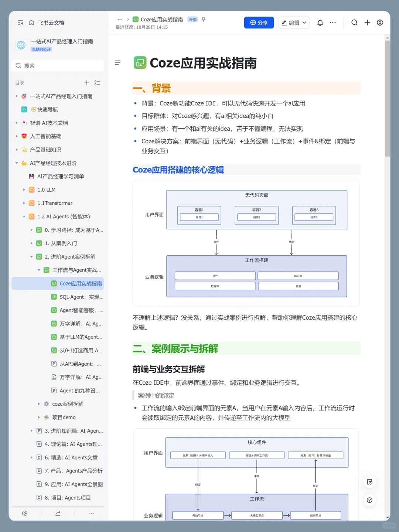Click the globe icon of the knowledge base
The image size is (399, 532).
tap(21, 45)
